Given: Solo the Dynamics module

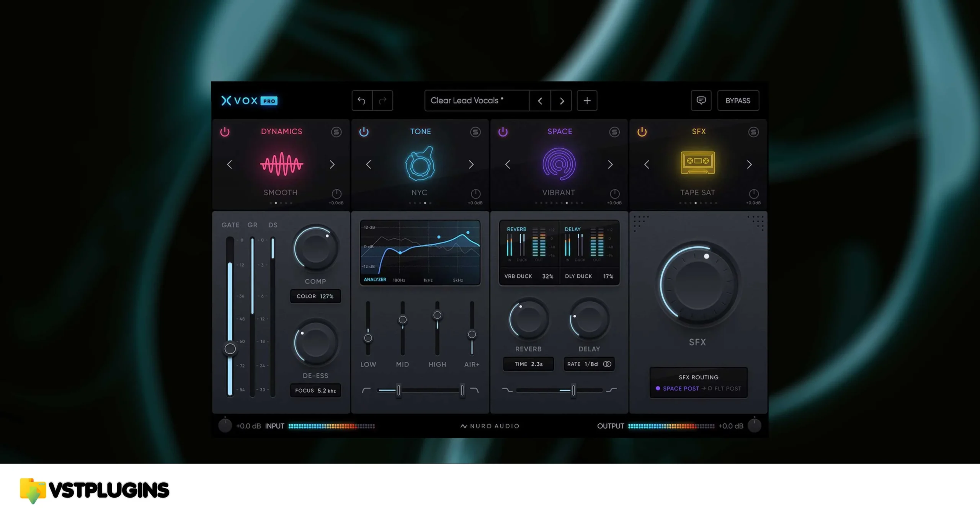Looking at the screenshot, I should click(336, 132).
